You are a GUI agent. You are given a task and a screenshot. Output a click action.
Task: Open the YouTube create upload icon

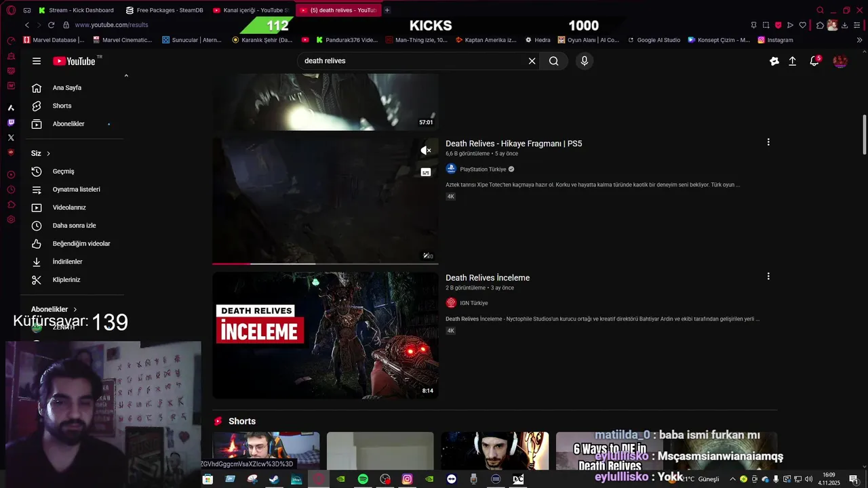pos(792,61)
